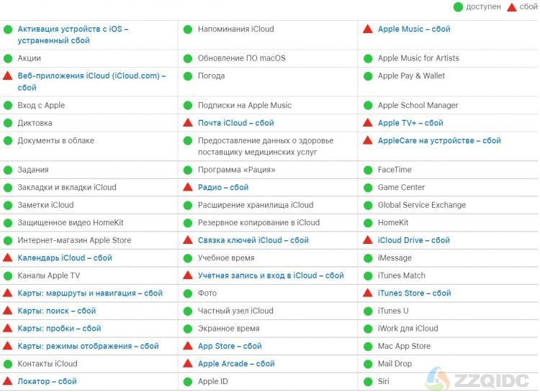Open 'Карты: маршруты и навигация – сбой'
Screen dimensions: 540x392
(90, 293)
